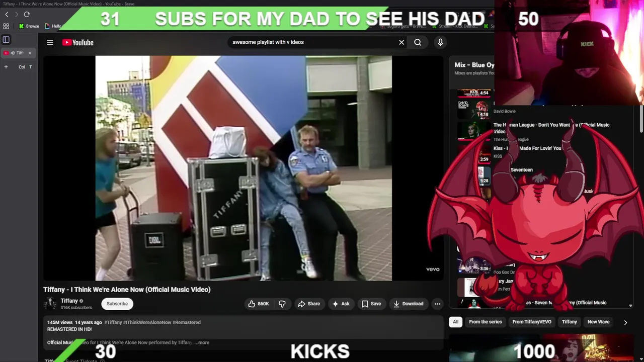
Task: Click the #Tiffany hashtag
Action: point(113,322)
